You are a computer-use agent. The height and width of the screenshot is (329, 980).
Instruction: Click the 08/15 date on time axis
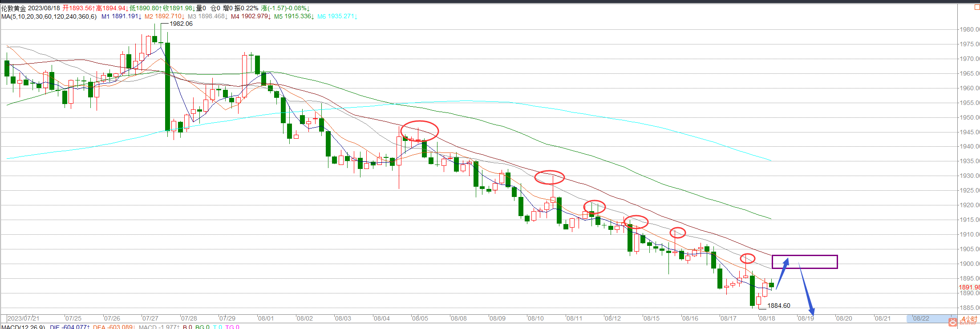point(651,318)
